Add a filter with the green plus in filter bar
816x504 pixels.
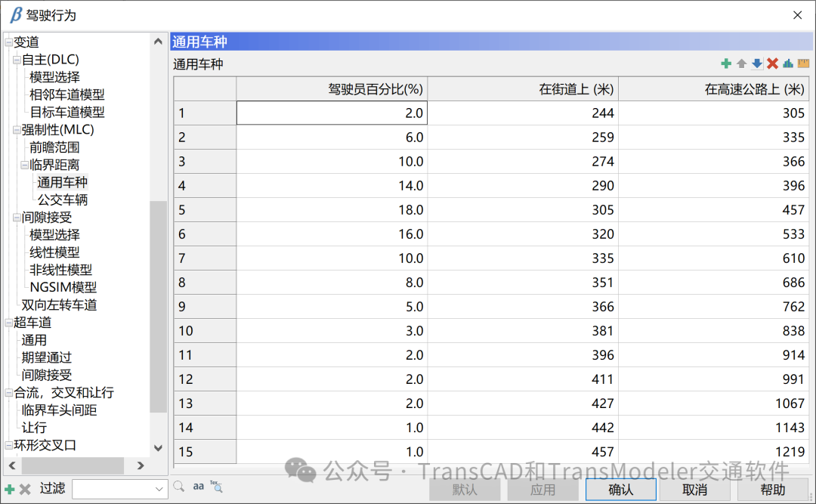[x=10, y=489]
